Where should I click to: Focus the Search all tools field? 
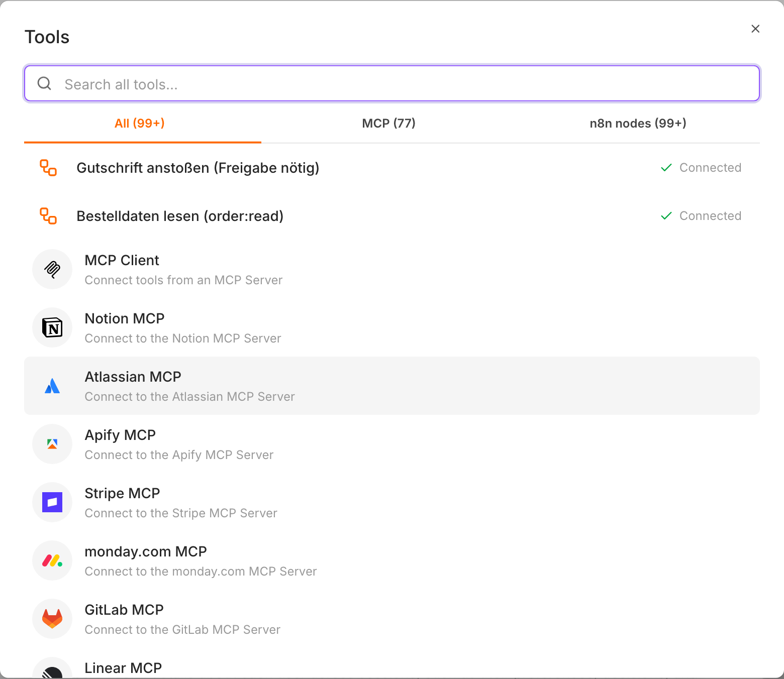pyautogui.click(x=392, y=83)
